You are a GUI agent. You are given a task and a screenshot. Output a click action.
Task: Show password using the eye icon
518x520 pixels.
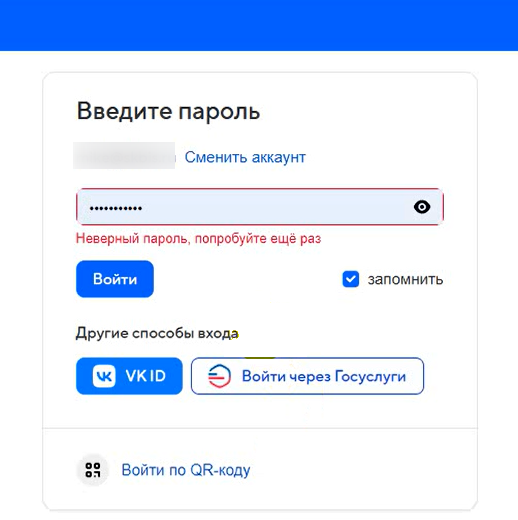[x=422, y=207]
